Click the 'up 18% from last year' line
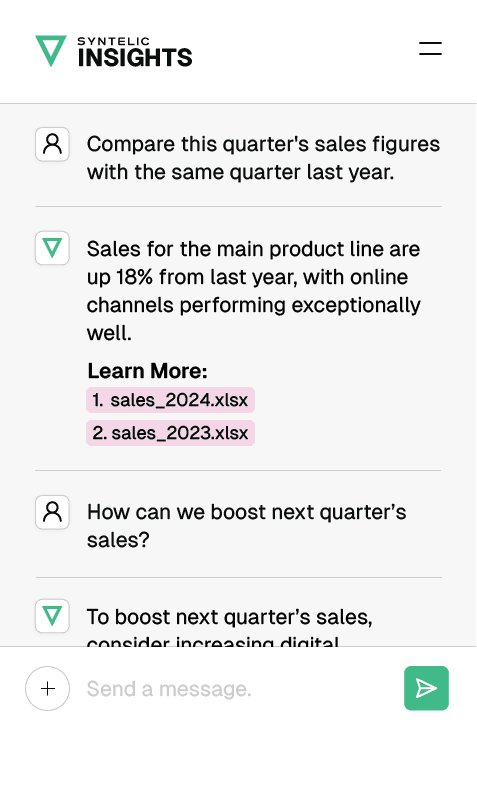 [x=247, y=277]
